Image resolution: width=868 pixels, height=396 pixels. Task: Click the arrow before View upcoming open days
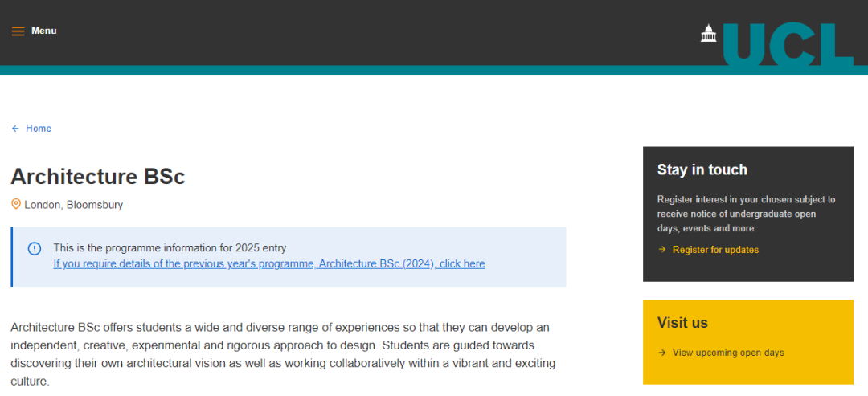[662, 353]
